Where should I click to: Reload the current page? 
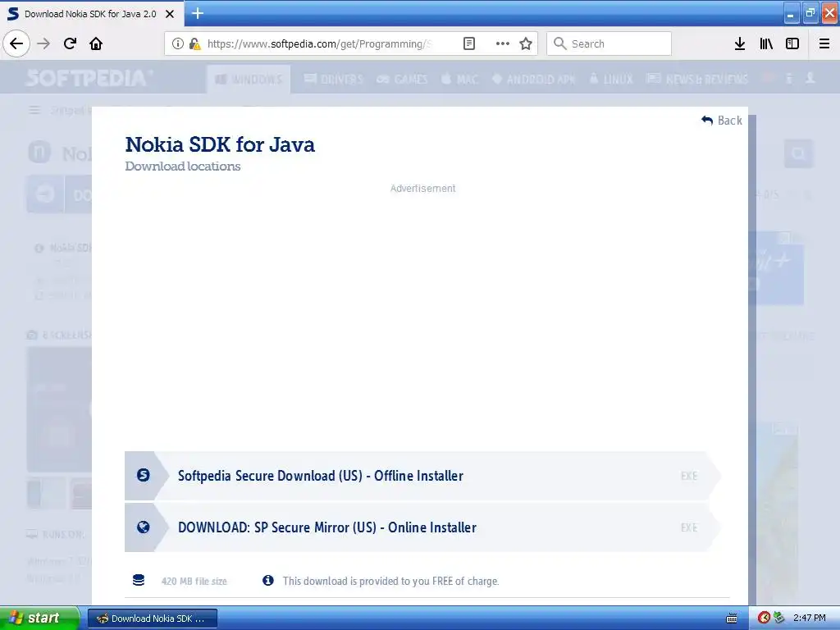click(70, 43)
